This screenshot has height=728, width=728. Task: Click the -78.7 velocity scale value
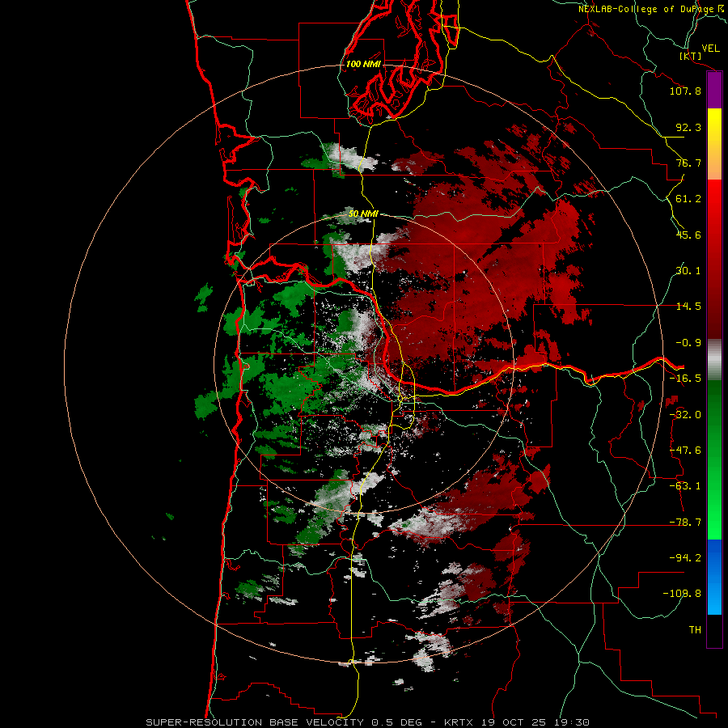685,523
